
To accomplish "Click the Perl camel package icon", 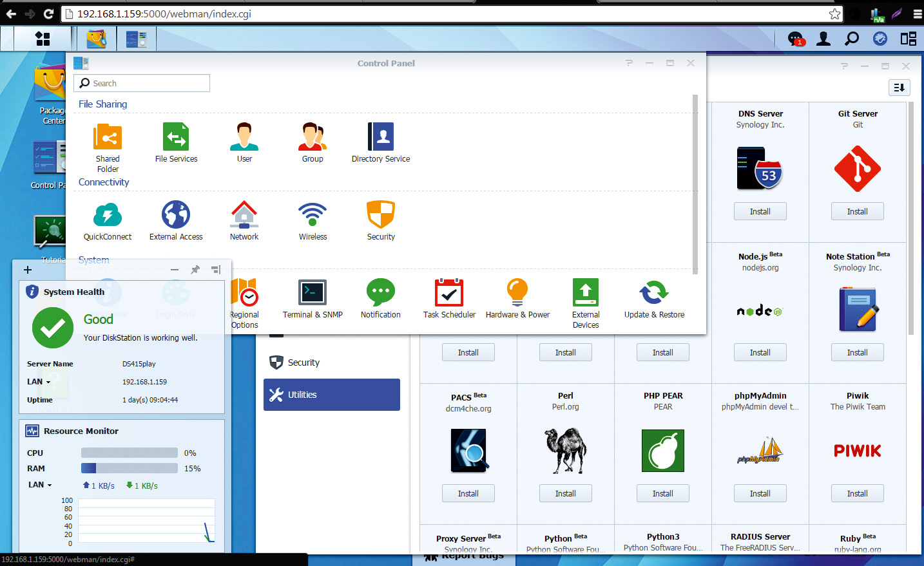I will tap(566, 451).
